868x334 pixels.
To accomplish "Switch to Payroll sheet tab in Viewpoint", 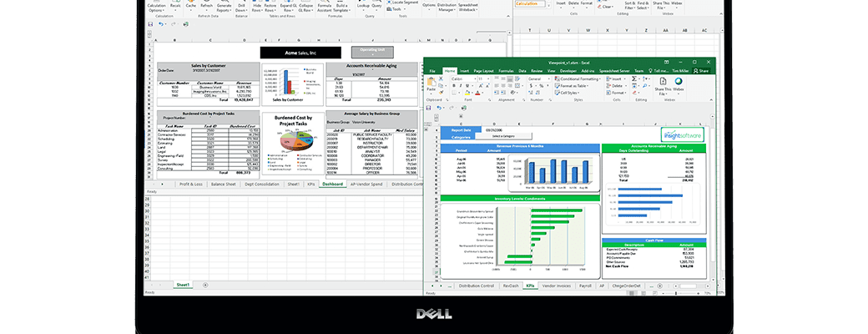I will tap(584, 286).
